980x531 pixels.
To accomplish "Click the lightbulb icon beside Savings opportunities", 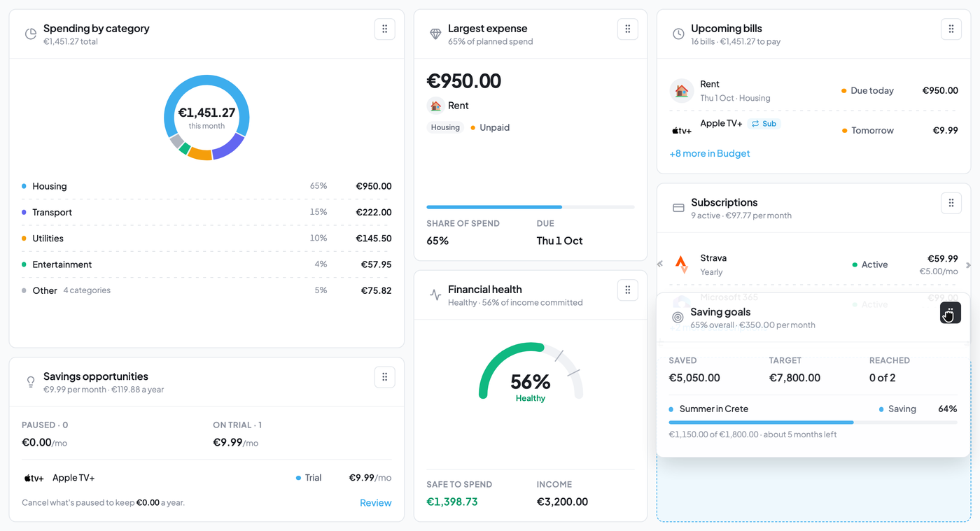I will coord(31,382).
